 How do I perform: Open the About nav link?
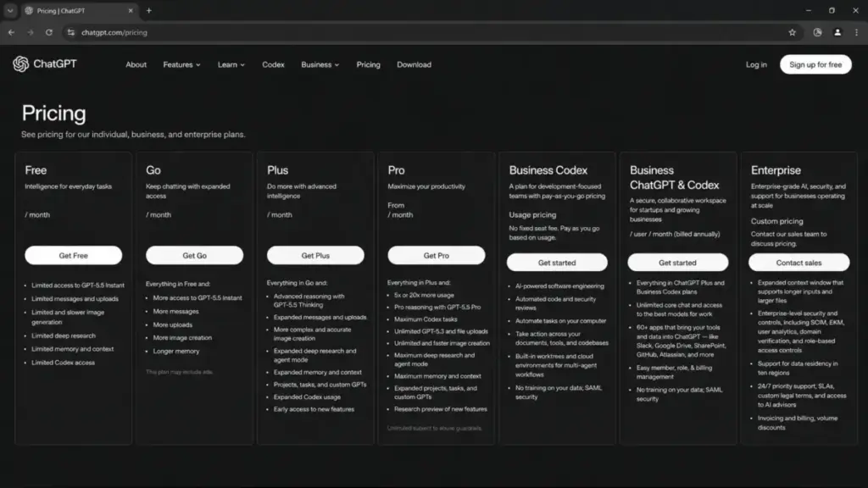click(x=136, y=64)
